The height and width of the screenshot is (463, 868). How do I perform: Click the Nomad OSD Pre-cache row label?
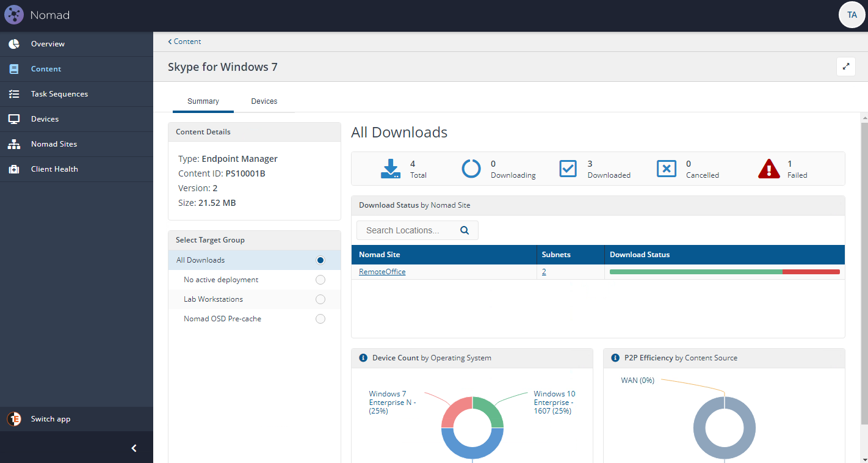click(222, 319)
